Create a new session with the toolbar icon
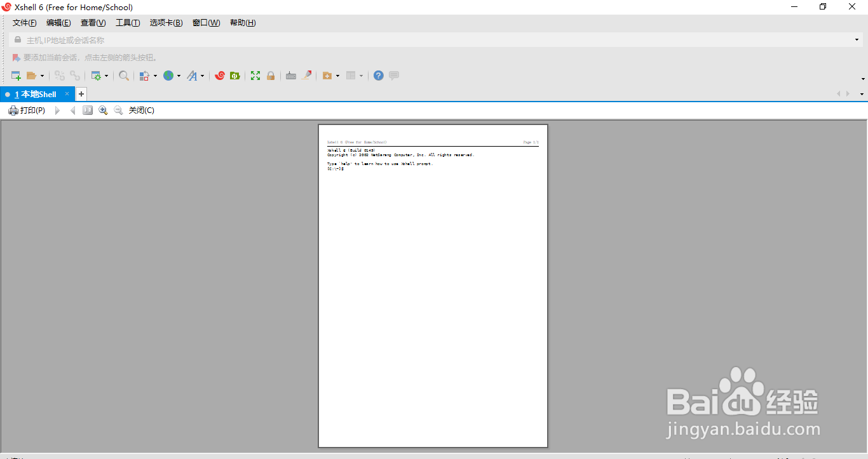Screen dimensions: 868x459 [17, 76]
